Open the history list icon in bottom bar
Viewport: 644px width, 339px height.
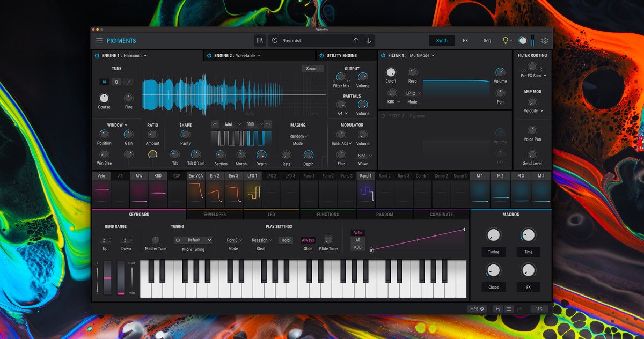point(509,309)
